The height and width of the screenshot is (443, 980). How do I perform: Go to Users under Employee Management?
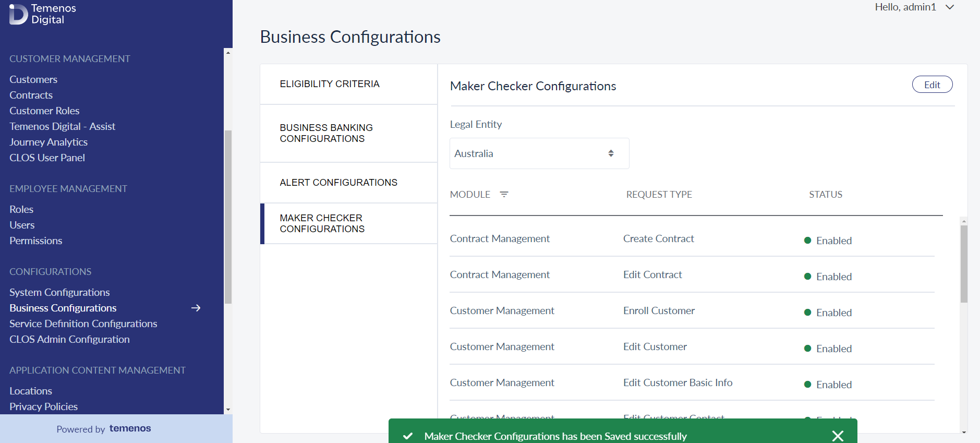(22, 225)
